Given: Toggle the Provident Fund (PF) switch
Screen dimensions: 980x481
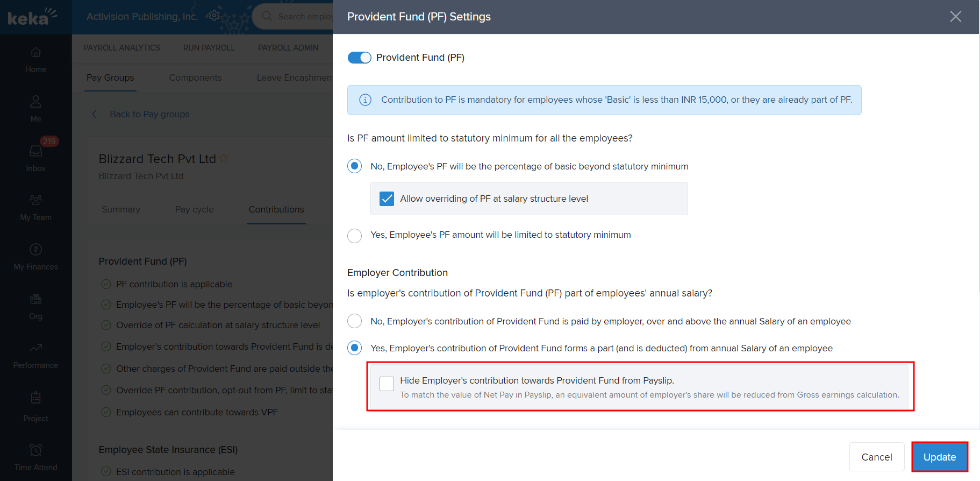Looking at the screenshot, I should pos(359,58).
